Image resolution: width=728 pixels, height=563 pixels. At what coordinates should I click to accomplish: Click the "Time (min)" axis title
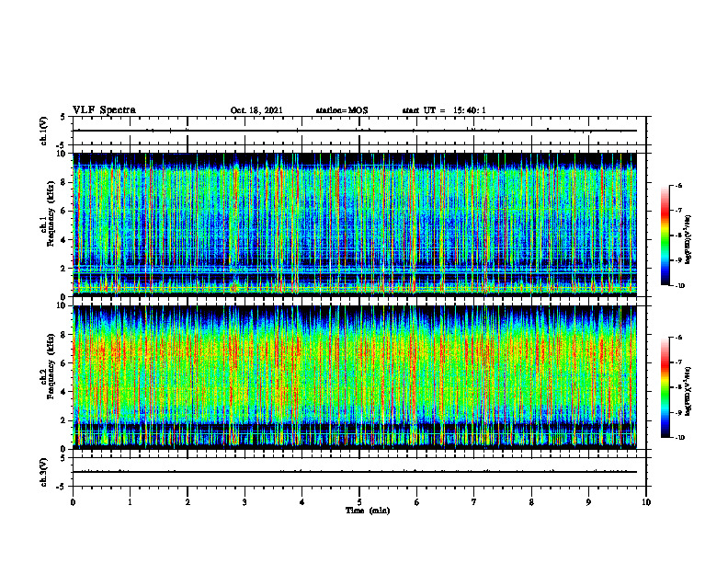click(x=368, y=511)
